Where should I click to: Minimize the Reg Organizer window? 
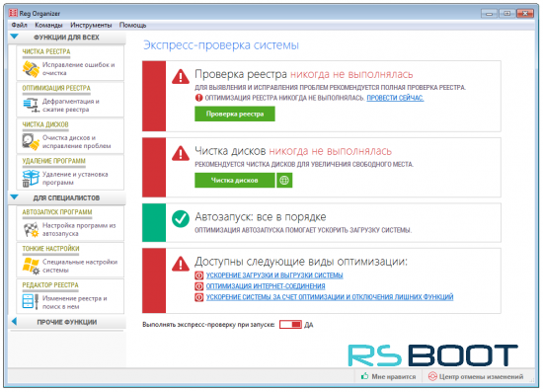click(490, 14)
